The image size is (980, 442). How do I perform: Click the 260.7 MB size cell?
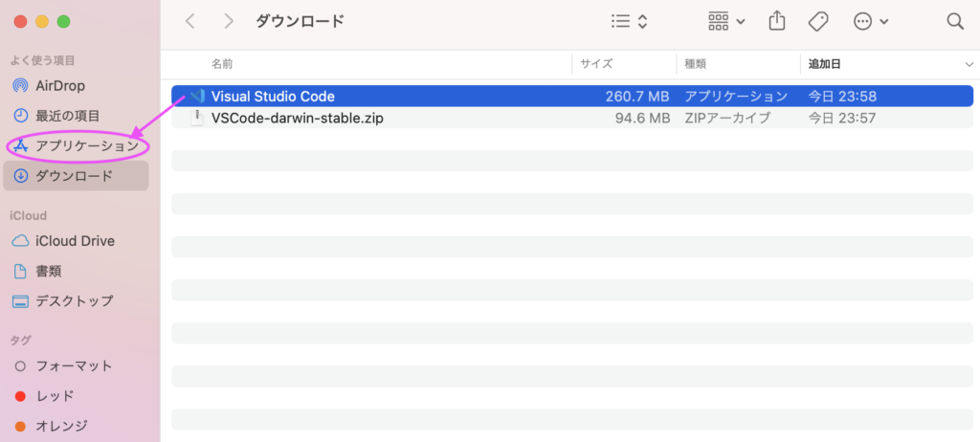[x=636, y=97]
